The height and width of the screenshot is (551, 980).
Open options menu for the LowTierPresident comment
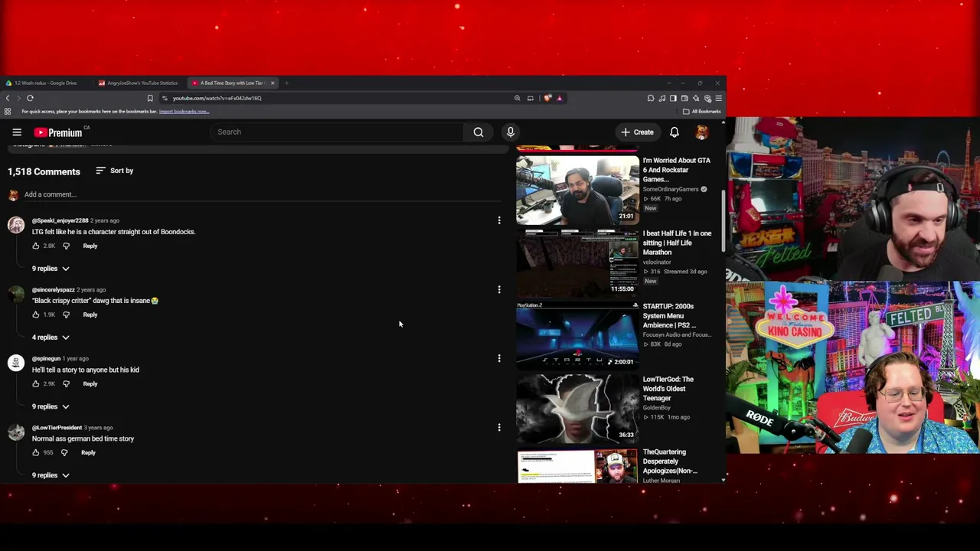point(499,427)
